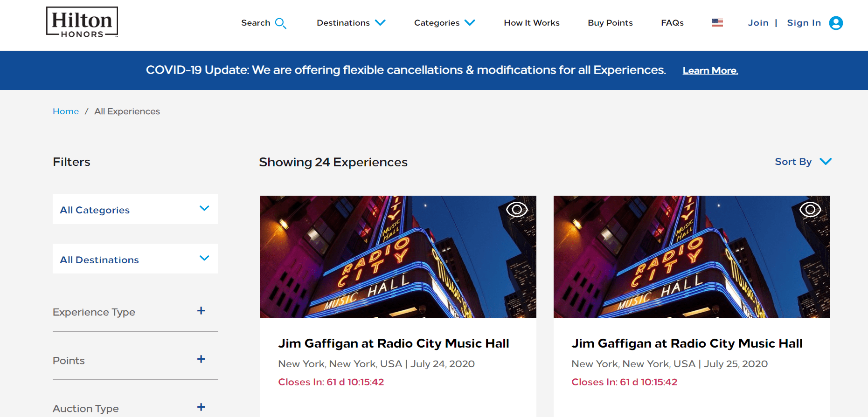Open the All Destinations dropdown
The width and height of the screenshot is (868, 417).
pyautogui.click(x=135, y=259)
